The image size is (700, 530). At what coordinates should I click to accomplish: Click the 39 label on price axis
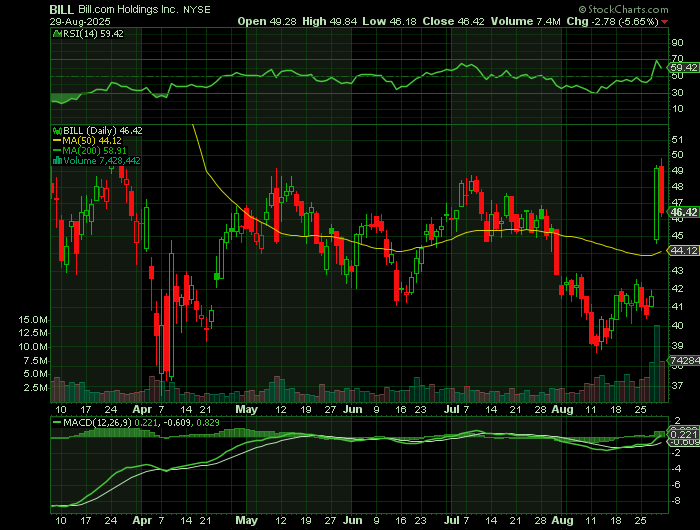[x=677, y=345]
